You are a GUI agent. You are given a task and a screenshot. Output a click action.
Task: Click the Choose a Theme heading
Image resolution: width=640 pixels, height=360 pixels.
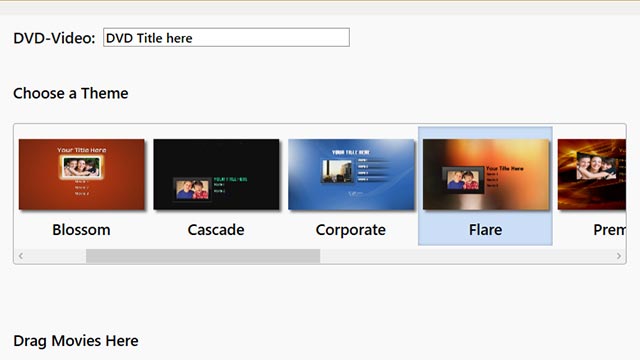71,93
